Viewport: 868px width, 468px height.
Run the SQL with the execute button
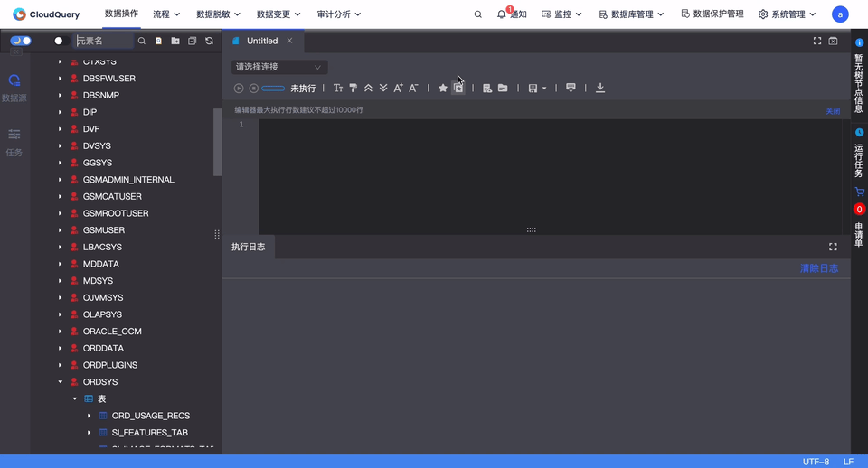[239, 88]
